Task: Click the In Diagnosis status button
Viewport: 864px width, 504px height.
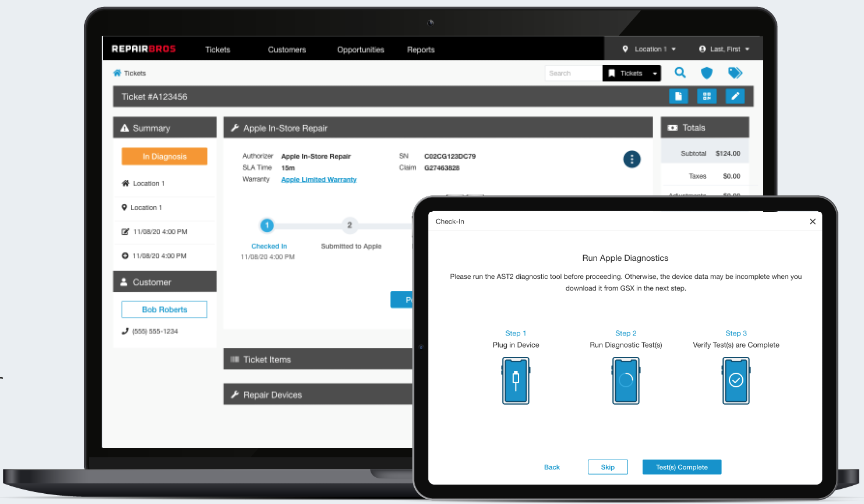Action: point(164,156)
